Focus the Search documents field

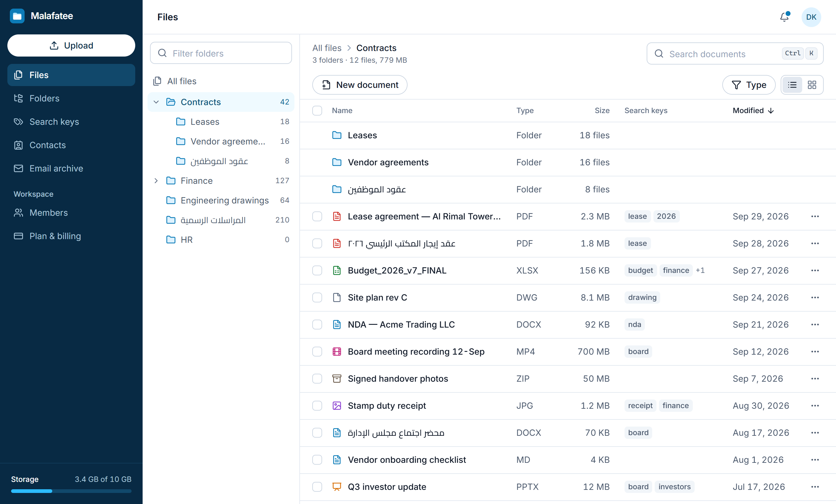click(x=735, y=53)
